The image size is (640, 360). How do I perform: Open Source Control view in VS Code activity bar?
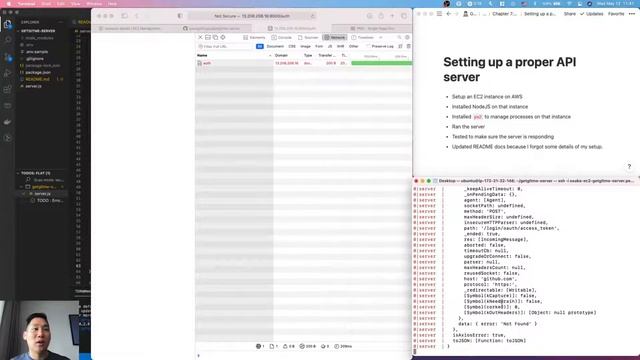click(x=7, y=57)
